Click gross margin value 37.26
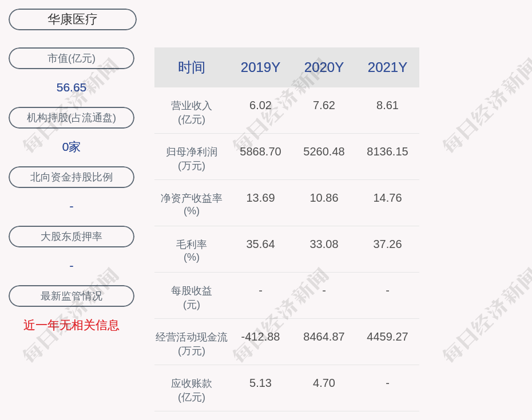 pos(387,244)
